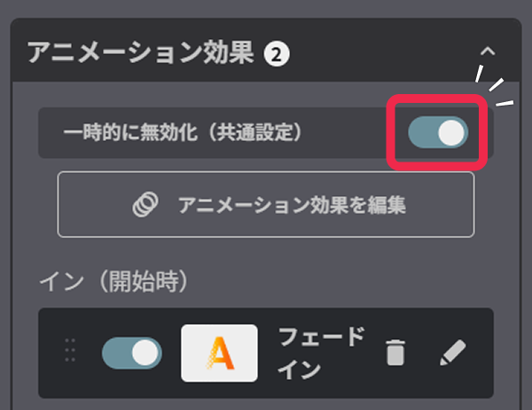Click the white sparkle lines near the chevron
This screenshot has width=532, height=410.
[x=495, y=85]
